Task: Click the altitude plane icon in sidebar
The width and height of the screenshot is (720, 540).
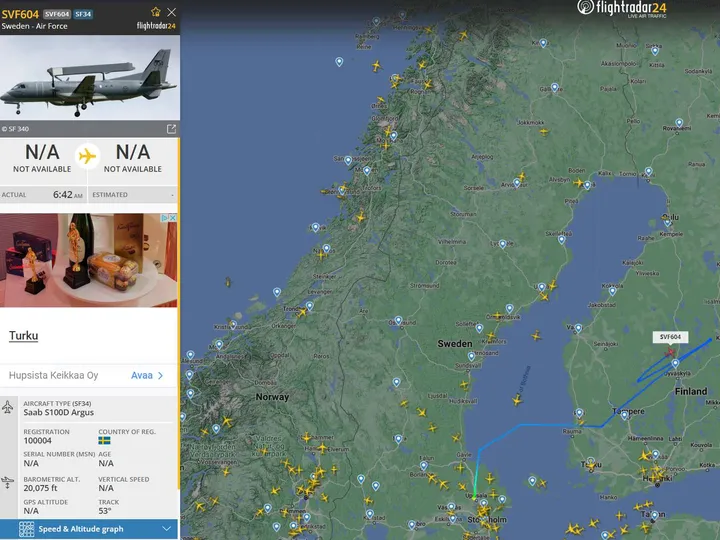Action: [8, 483]
